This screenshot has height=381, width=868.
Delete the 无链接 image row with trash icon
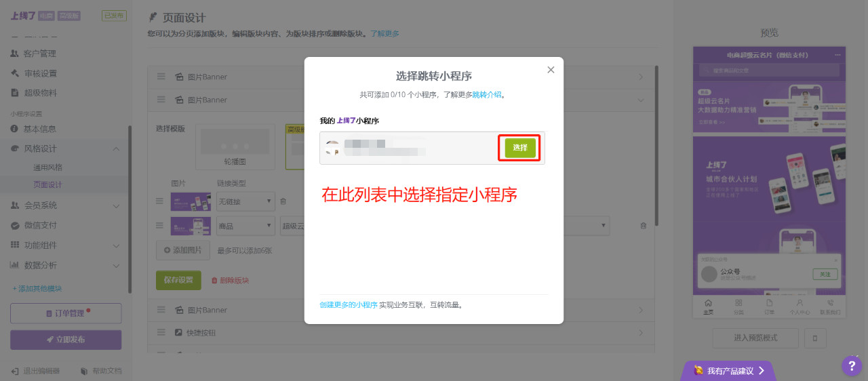point(283,201)
